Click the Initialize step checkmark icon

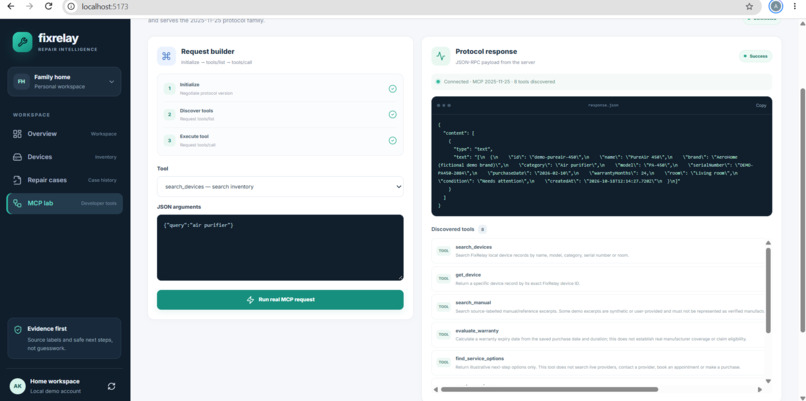coord(393,88)
